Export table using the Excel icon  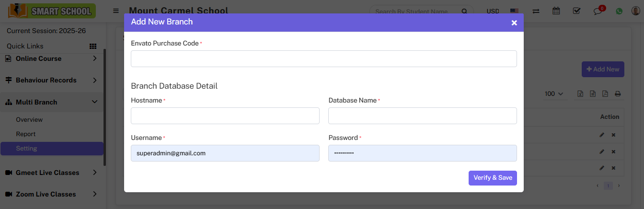[x=580, y=94]
